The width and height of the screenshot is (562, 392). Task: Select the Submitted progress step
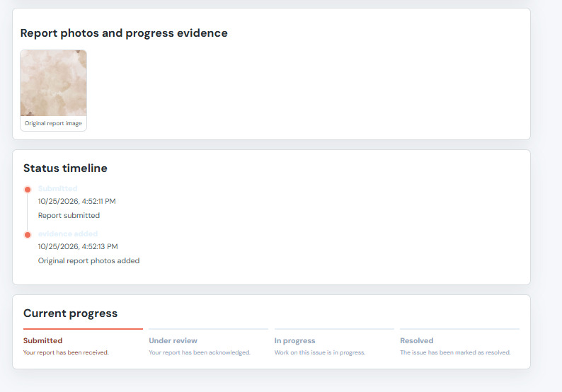click(x=83, y=342)
